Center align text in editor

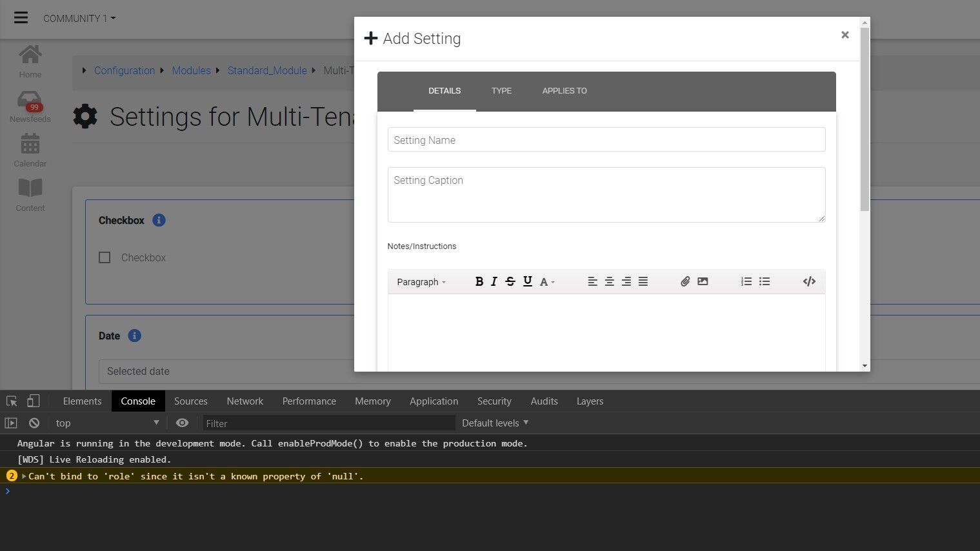(x=609, y=281)
